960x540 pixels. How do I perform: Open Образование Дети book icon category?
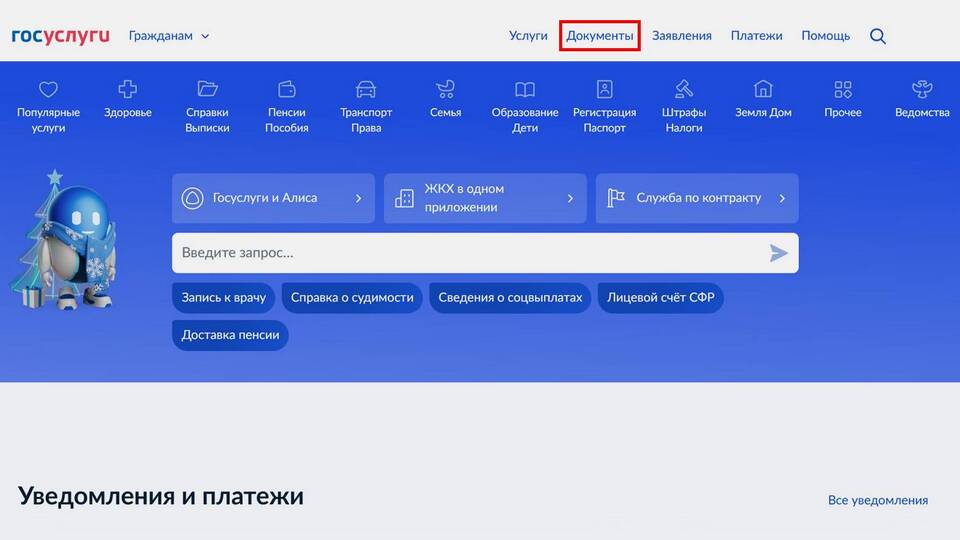coord(525,90)
